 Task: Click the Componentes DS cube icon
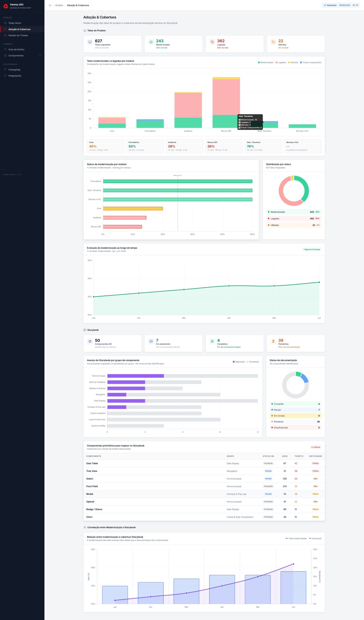pos(90,341)
